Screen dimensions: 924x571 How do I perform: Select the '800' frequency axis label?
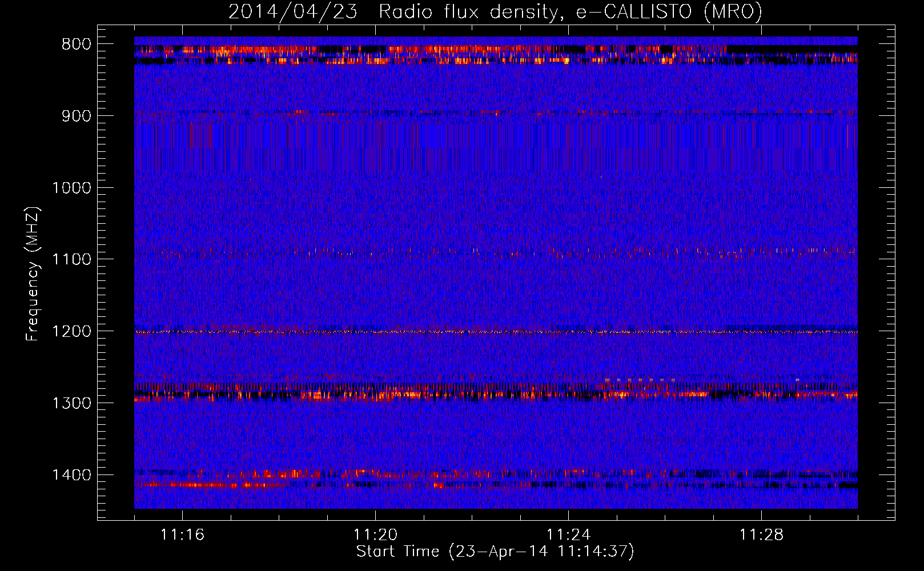pos(76,45)
